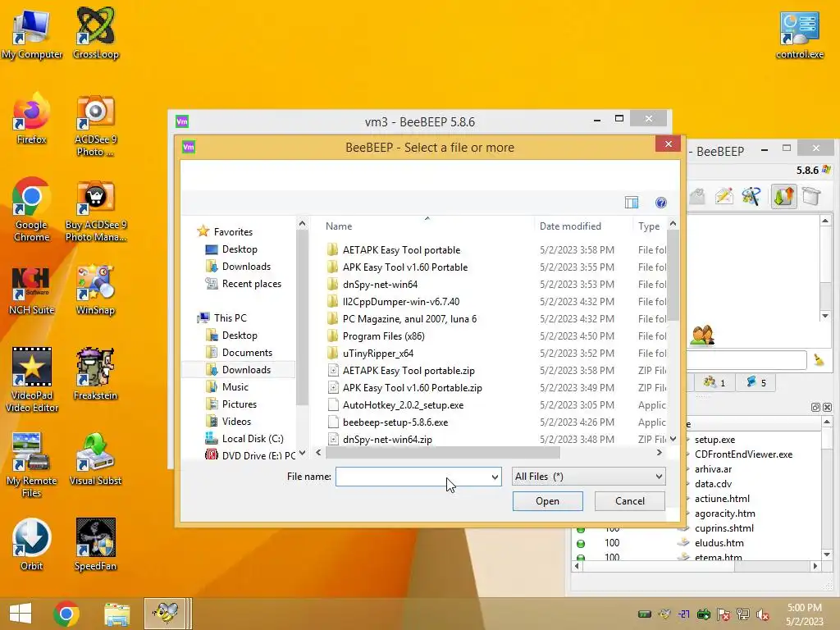Select the control.exe desktop icon
Screen dimensions: 840x630
(799, 34)
